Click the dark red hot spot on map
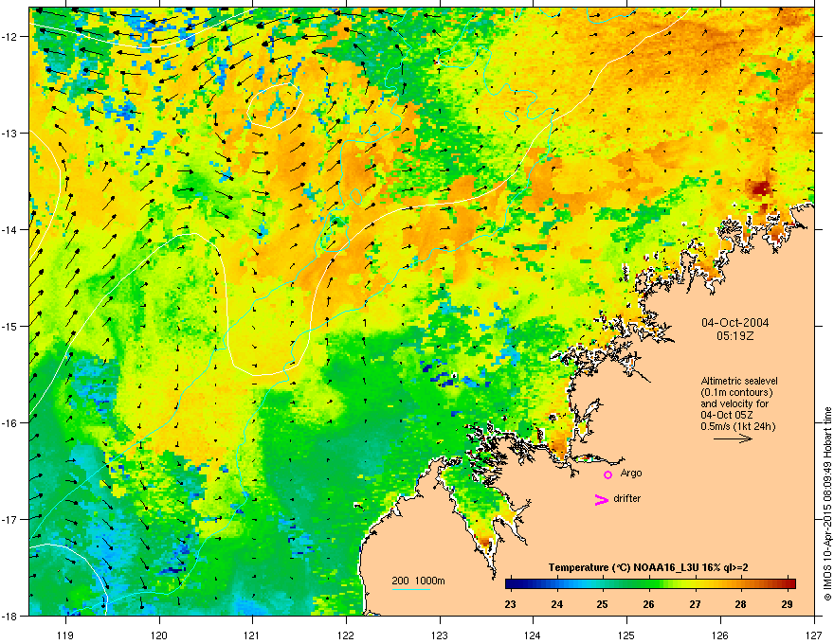 [x=759, y=188]
